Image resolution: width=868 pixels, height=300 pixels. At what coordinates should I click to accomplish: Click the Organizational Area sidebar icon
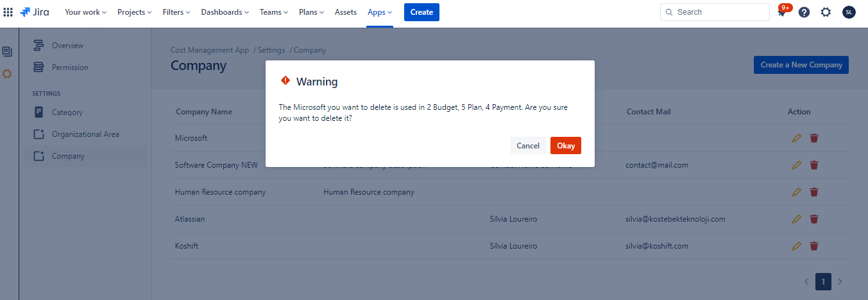38,134
